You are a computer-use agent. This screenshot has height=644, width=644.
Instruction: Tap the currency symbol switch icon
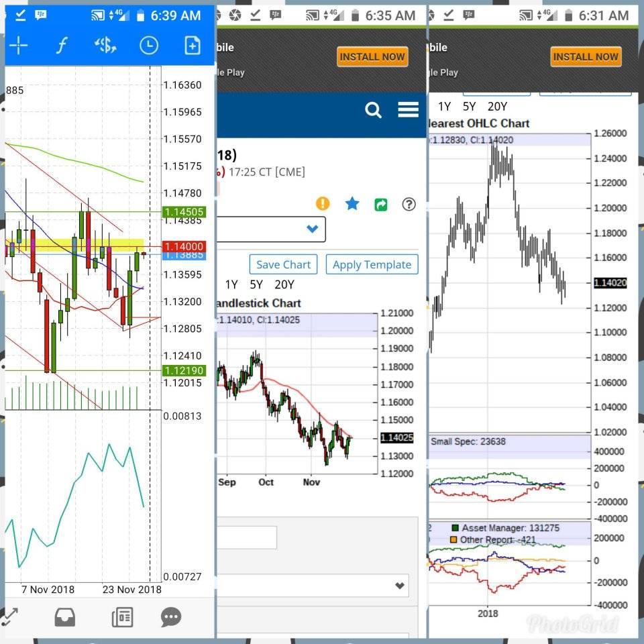click(x=105, y=45)
